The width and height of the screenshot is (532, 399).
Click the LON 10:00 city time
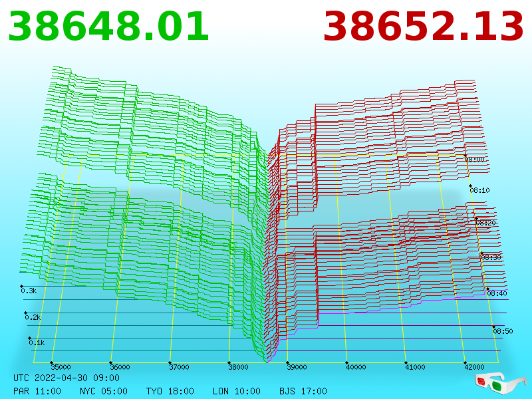tap(237, 391)
